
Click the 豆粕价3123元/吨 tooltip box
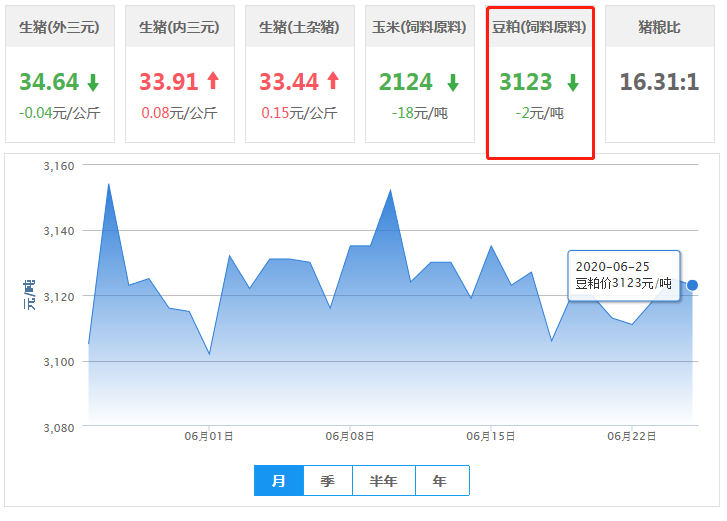pos(623,275)
